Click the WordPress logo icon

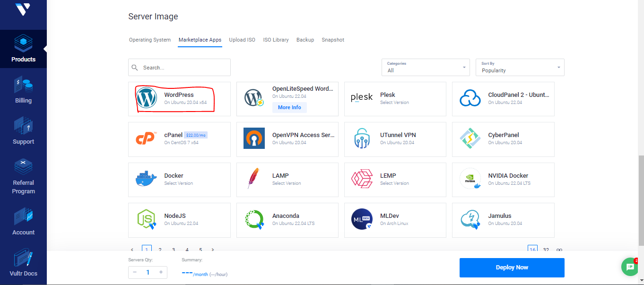tap(147, 98)
